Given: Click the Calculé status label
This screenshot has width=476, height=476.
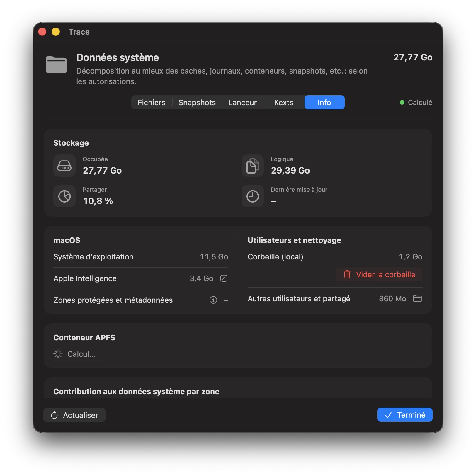Looking at the screenshot, I should [x=420, y=102].
